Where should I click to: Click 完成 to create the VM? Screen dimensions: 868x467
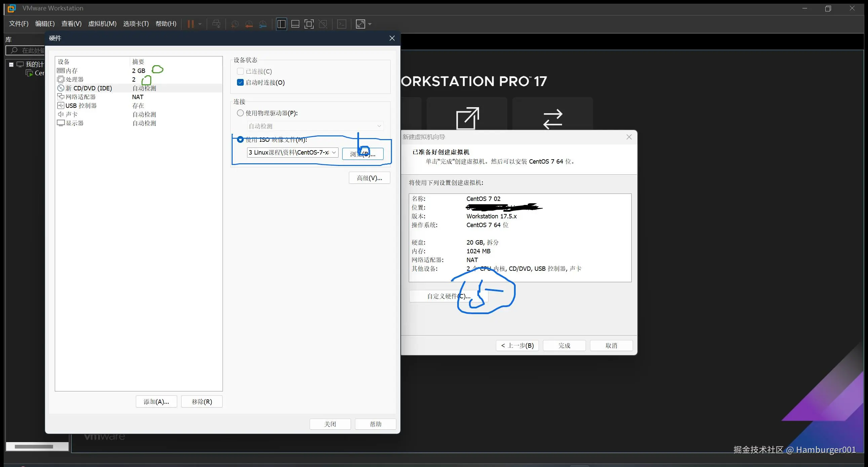point(564,345)
